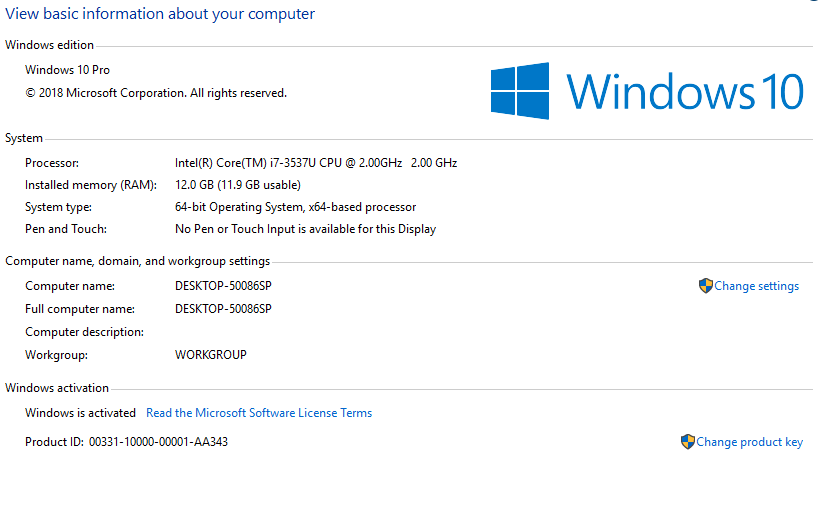Click the shield icon beside Change settings
This screenshot has width=818, height=526.
click(x=705, y=286)
